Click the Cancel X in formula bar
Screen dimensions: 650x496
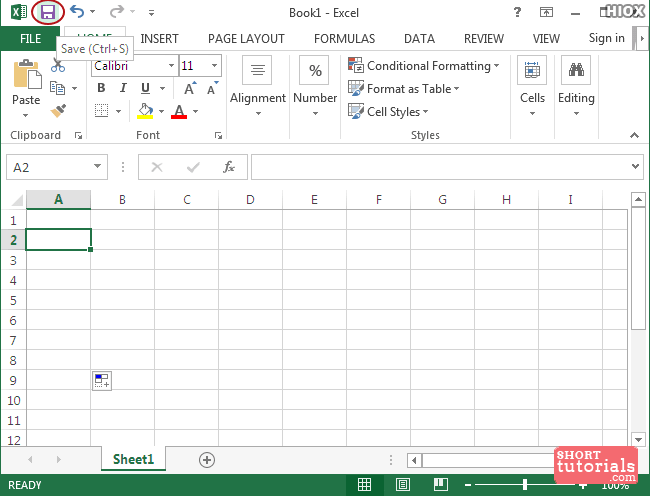pos(157,167)
